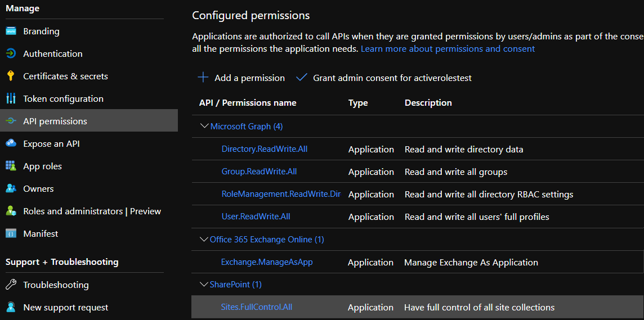The image size is (644, 320).
Task: Click Application type in Sites.FullControl.All row
Action: tap(371, 308)
